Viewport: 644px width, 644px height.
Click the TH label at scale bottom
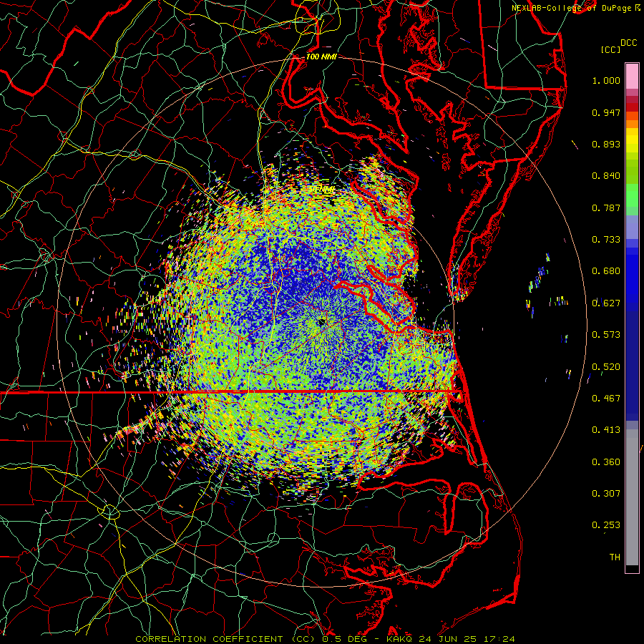click(615, 557)
